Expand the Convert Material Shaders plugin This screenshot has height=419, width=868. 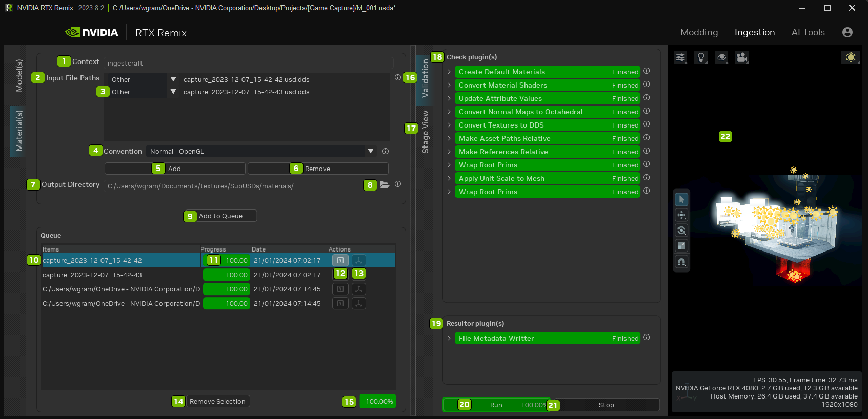click(x=449, y=85)
